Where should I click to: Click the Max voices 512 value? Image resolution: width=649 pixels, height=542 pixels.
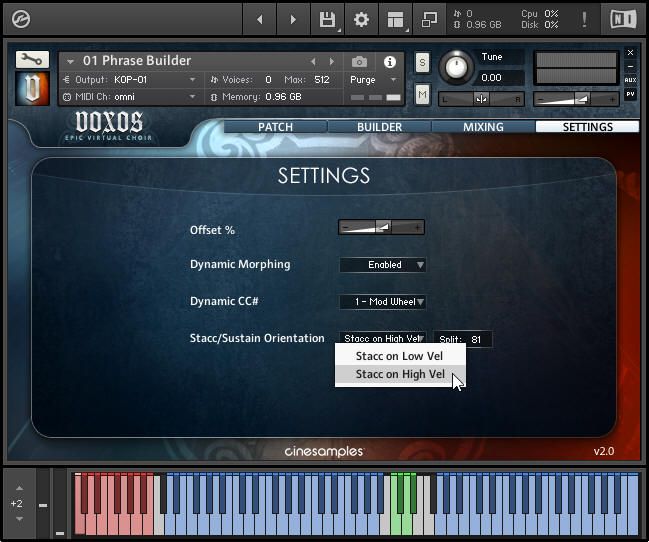pos(322,79)
